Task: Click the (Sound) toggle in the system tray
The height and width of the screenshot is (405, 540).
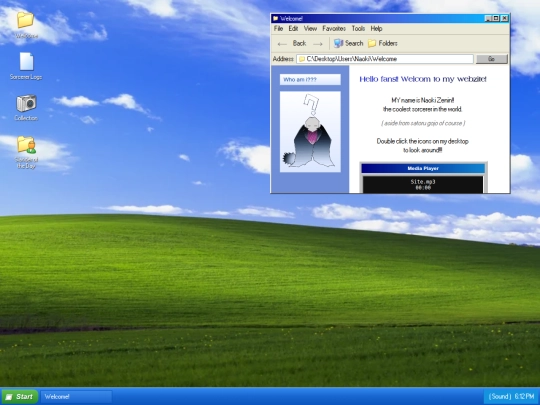Action: pyautogui.click(x=500, y=397)
